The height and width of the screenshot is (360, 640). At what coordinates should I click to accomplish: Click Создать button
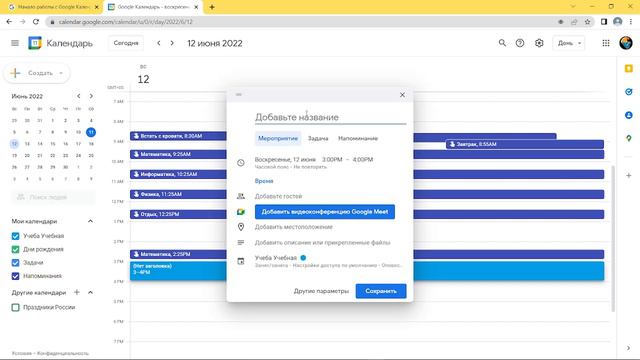(37, 73)
